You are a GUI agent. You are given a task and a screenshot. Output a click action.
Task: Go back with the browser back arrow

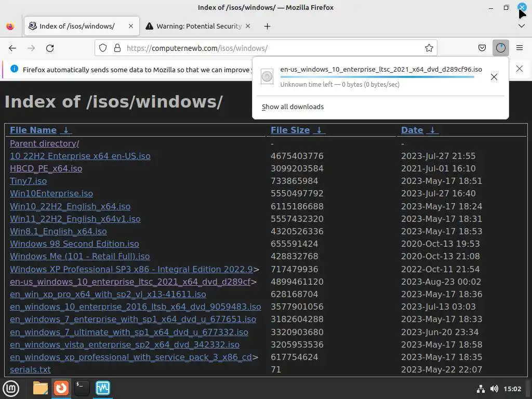[x=12, y=48]
